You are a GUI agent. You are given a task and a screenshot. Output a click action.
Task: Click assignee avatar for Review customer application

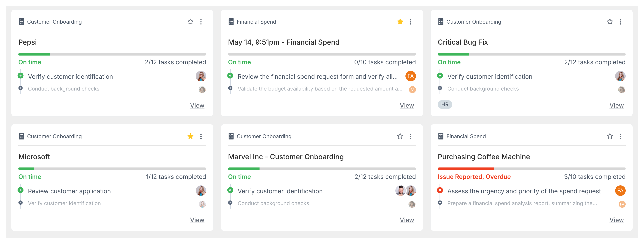pos(201,191)
